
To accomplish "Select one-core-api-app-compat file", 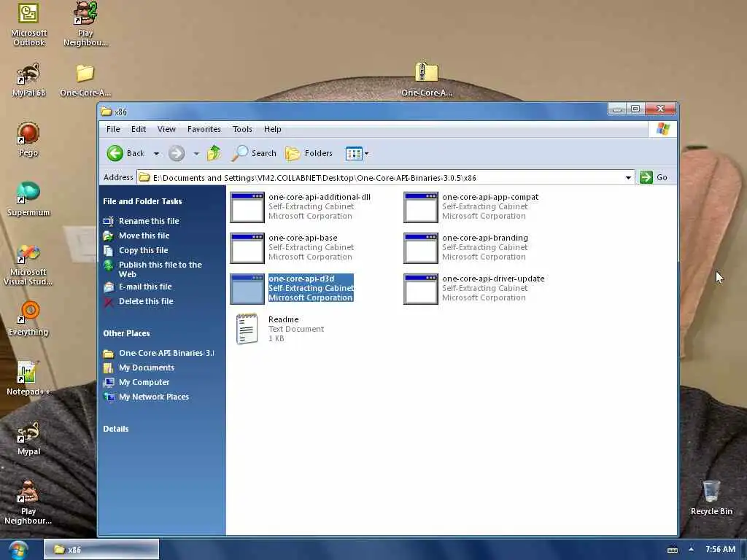I will coord(472,206).
